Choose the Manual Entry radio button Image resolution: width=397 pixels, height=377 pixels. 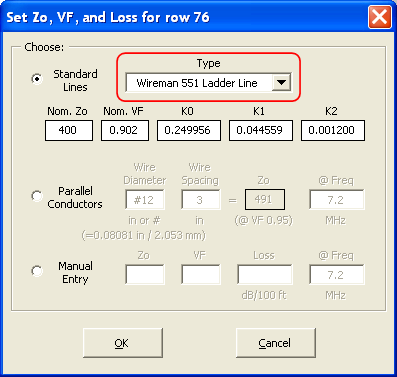pos(37,271)
